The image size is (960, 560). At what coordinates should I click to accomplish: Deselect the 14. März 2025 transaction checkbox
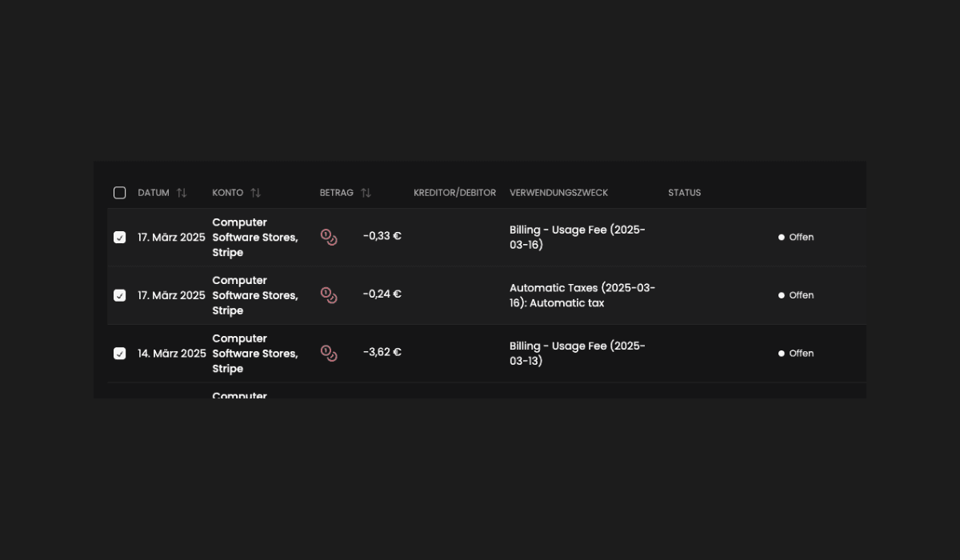[120, 354]
